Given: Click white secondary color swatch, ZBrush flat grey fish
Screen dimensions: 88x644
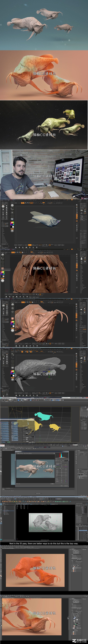Looking at the screenshot, I should (13, 227).
